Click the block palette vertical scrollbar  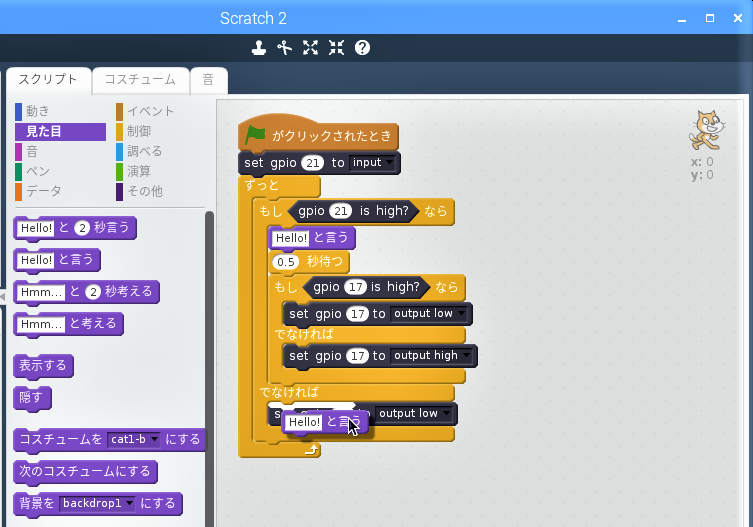point(209,369)
